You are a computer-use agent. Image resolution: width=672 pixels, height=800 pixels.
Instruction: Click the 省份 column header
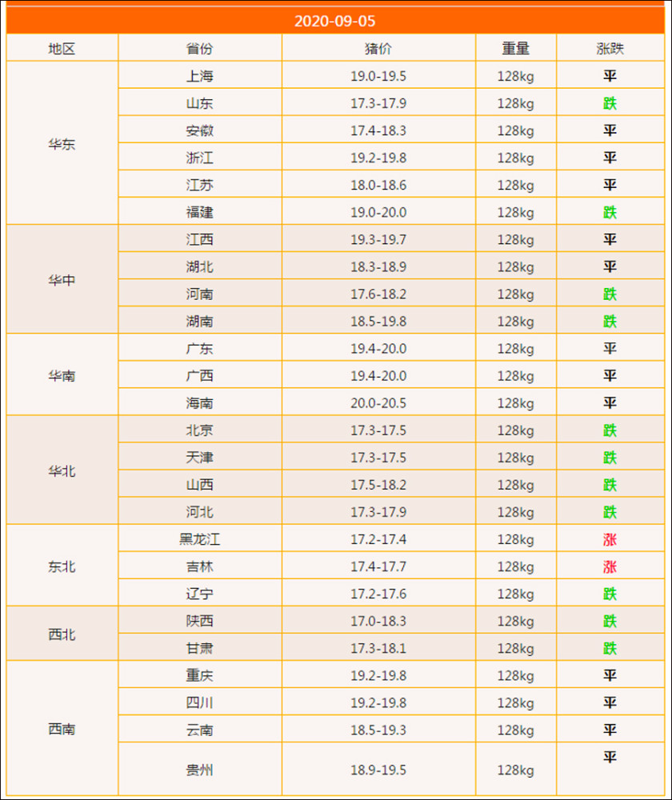pos(199,48)
